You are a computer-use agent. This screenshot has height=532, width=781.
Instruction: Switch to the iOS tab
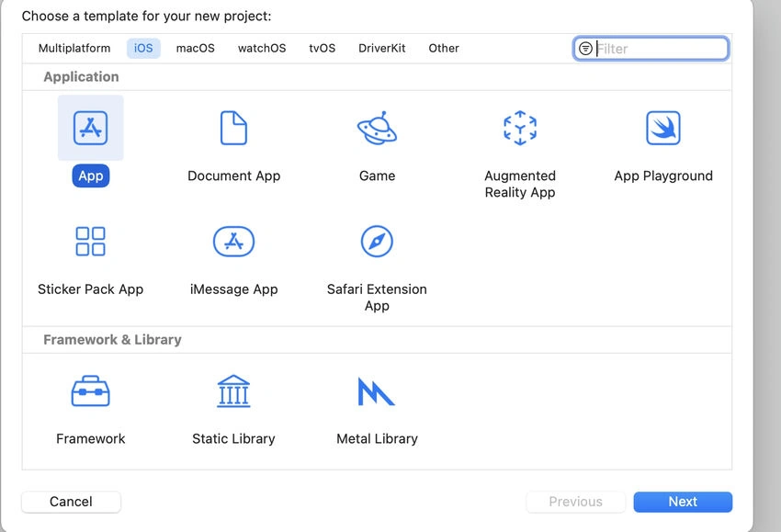[143, 49]
